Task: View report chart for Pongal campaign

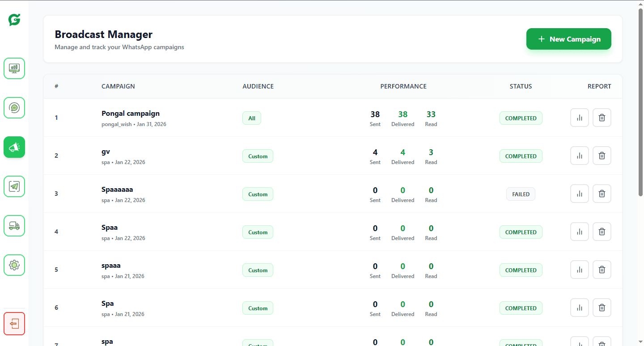Action: click(x=579, y=118)
